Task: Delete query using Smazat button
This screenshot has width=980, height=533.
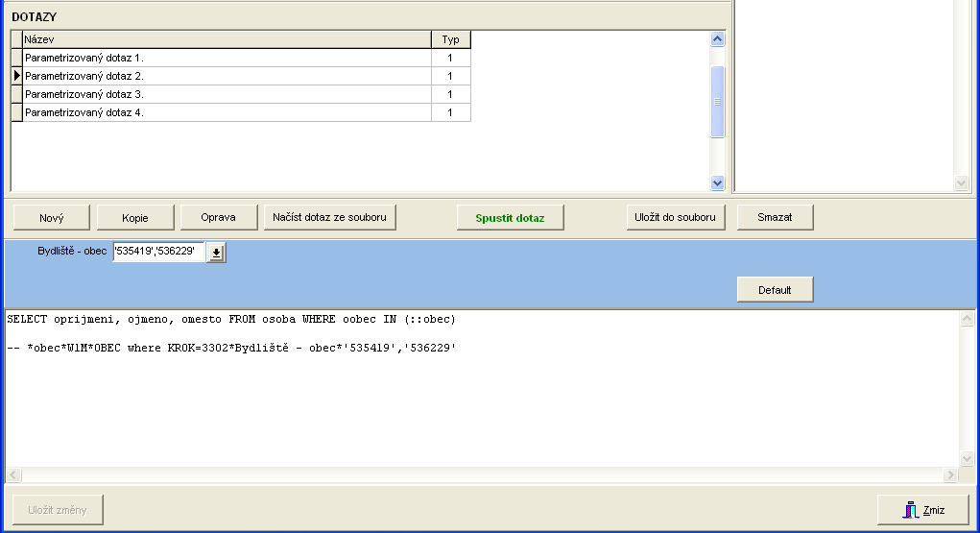Action: point(775,218)
